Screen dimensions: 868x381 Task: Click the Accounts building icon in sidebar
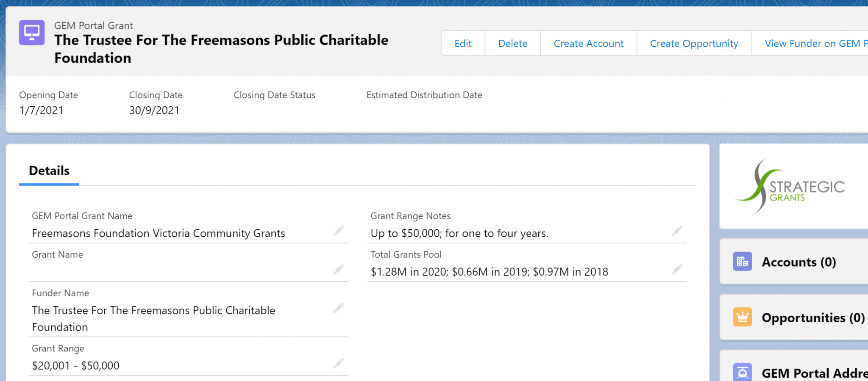click(x=742, y=262)
